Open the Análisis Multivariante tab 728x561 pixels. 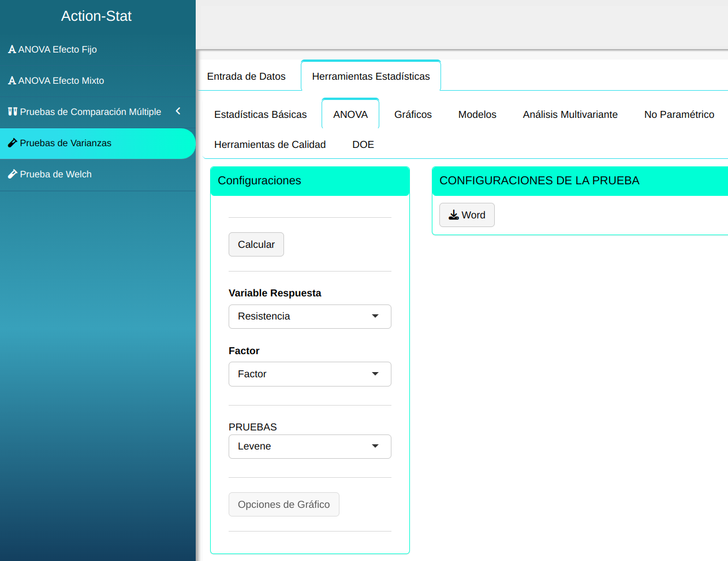(x=570, y=114)
